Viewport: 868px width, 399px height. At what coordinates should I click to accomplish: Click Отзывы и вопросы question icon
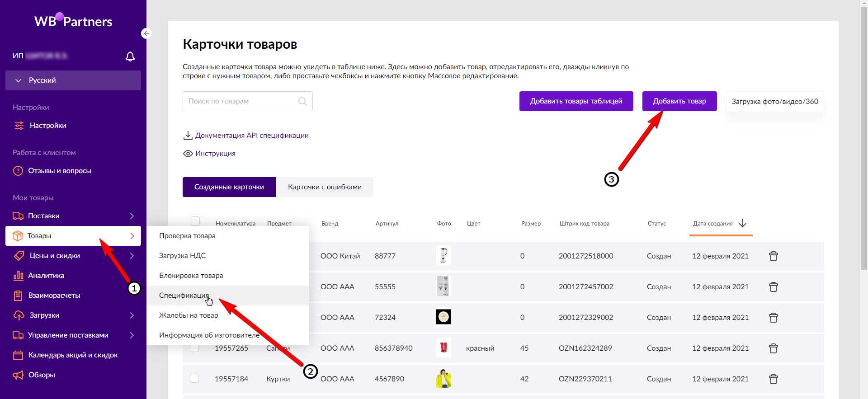[18, 171]
